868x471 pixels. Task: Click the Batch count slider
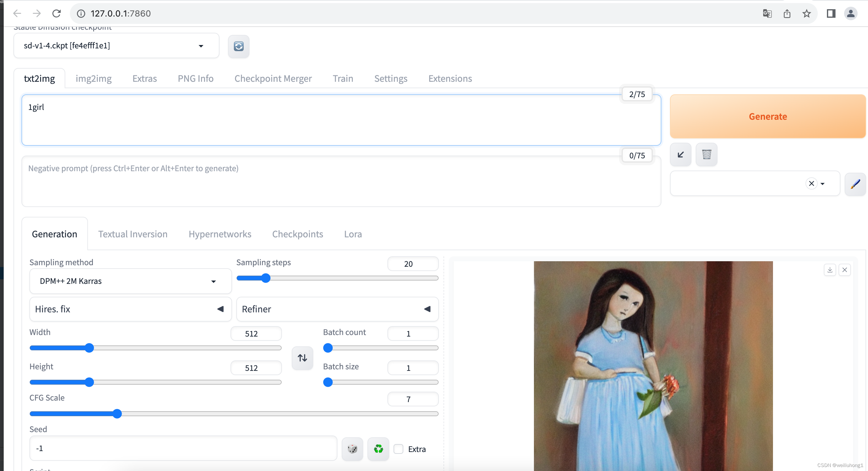(381, 348)
